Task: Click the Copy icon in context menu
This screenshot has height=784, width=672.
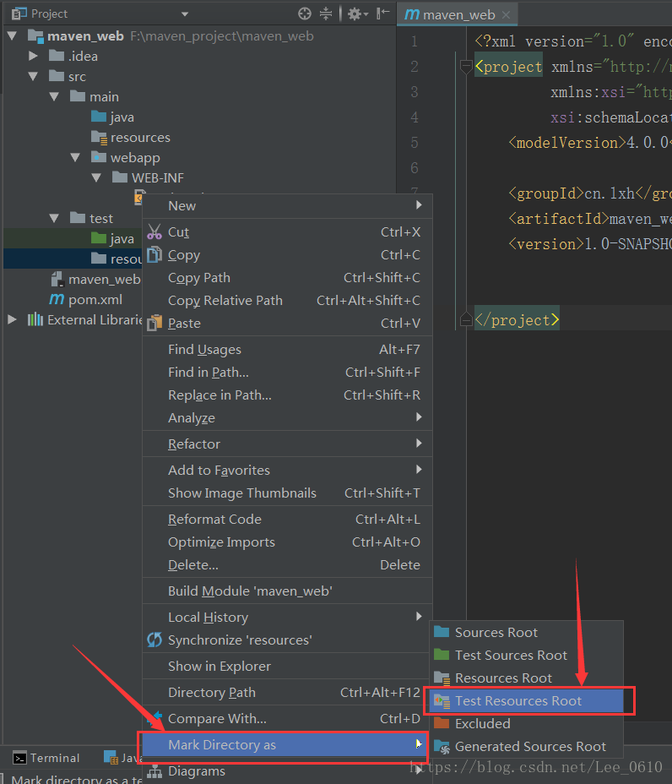Action: pyautogui.click(x=154, y=254)
